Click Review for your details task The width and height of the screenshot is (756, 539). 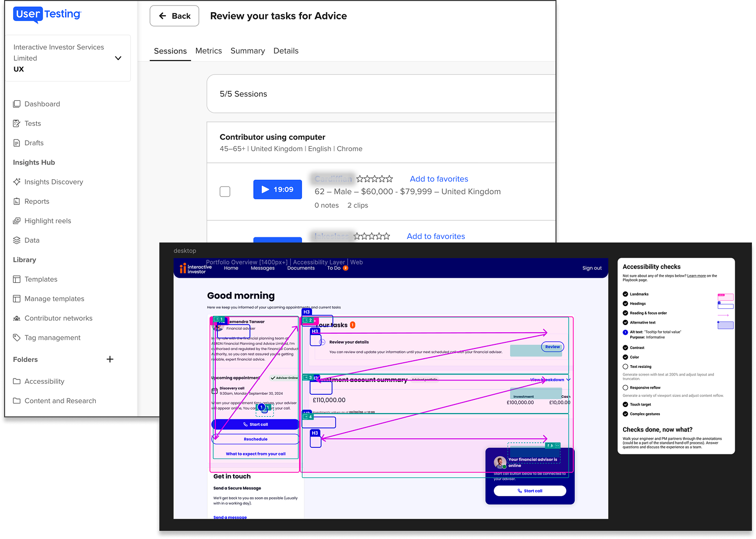point(552,347)
